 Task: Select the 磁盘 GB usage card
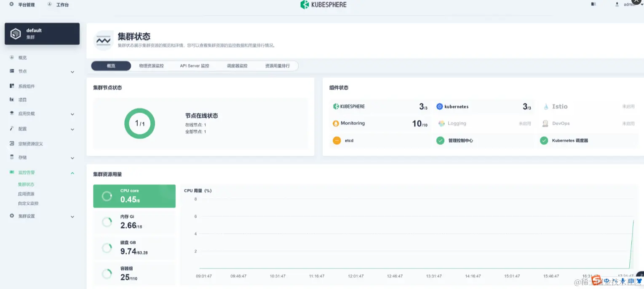pyautogui.click(x=134, y=248)
